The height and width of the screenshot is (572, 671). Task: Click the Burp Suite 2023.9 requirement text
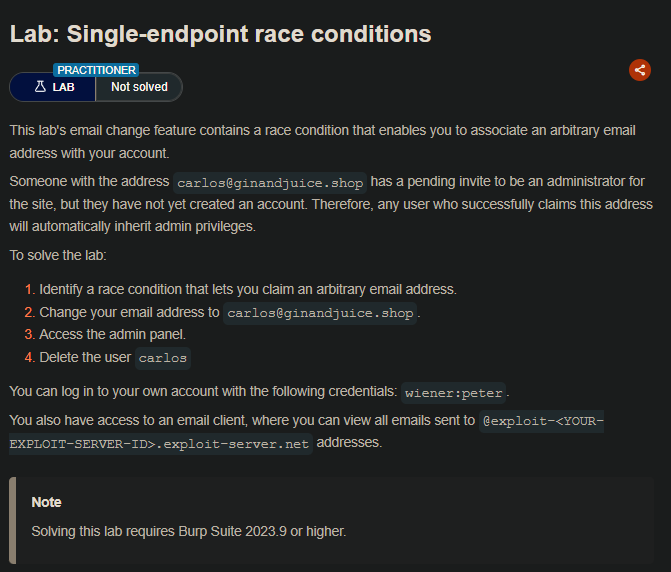tap(188, 531)
